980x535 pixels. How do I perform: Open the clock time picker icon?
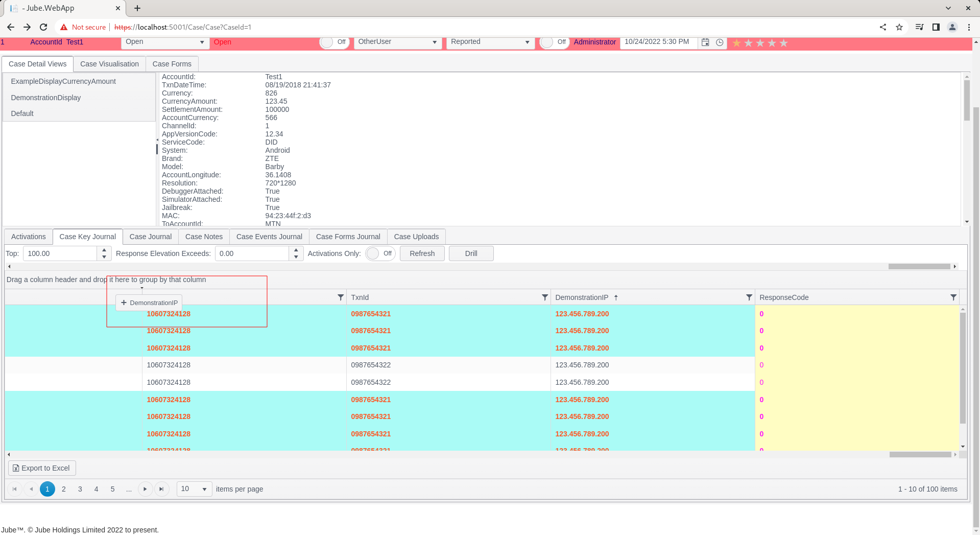[720, 42]
